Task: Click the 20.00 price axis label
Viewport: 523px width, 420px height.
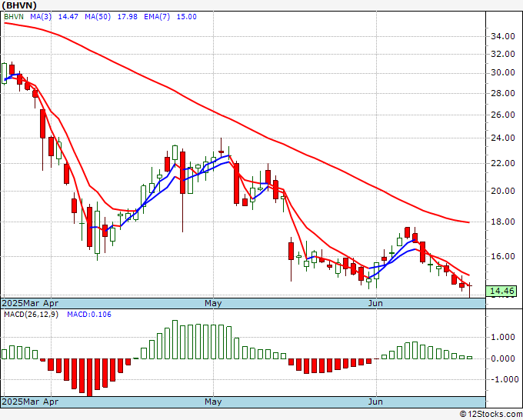Action: click(x=503, y=191)
